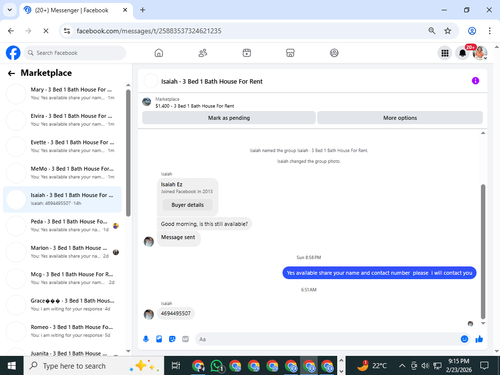This screenshot has height=375, width=500.
Task: Open WhatsApp from the taskbar
Action: (x=217, y=366)
